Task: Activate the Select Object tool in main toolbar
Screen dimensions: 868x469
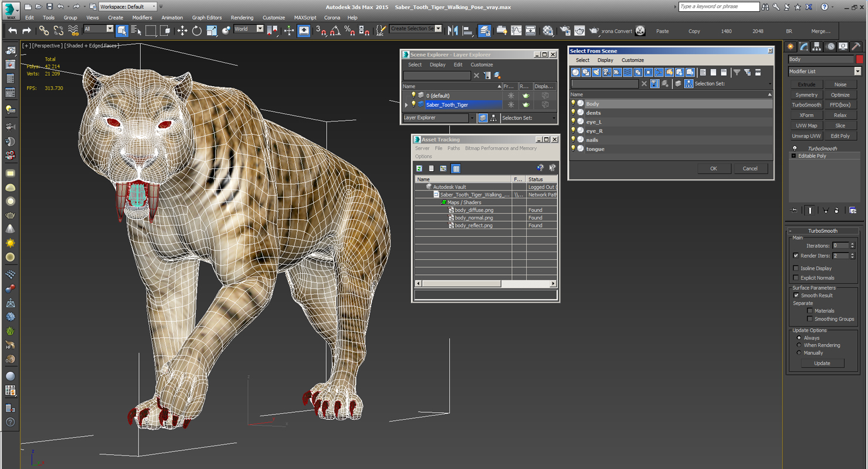Action: point(122,30)
